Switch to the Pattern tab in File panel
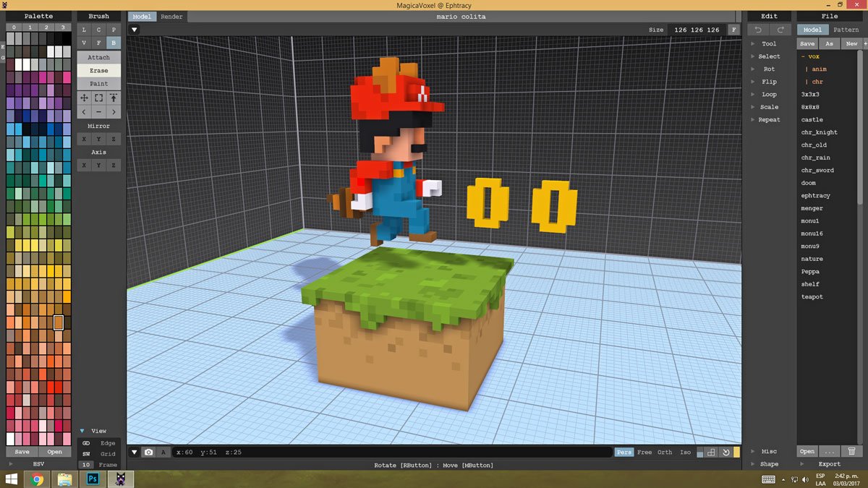This screenshot has height=488, width=868. point(846,30)
